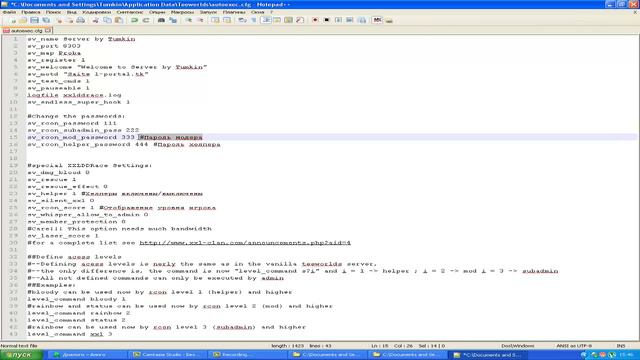Open the Правка menu

(x=31, y=12)
